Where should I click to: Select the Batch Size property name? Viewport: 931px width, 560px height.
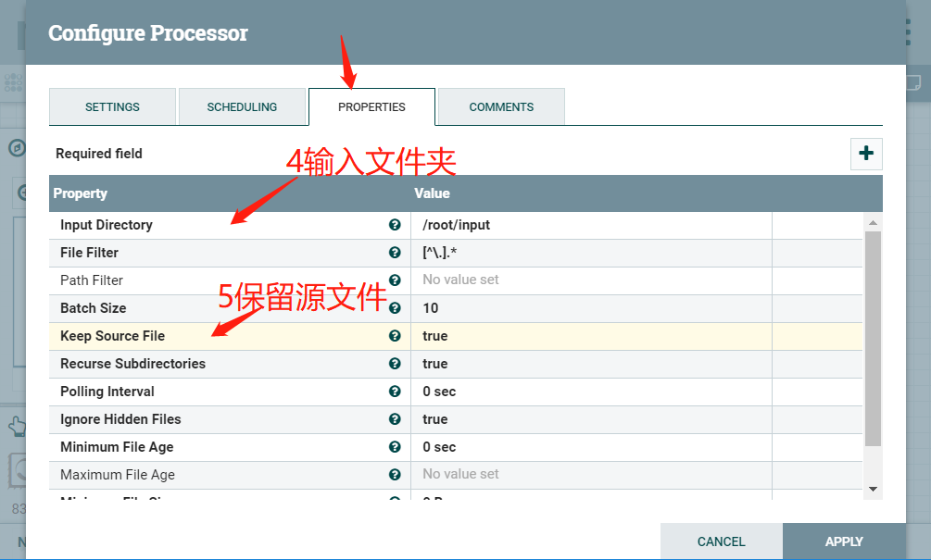tap(94, 308)
